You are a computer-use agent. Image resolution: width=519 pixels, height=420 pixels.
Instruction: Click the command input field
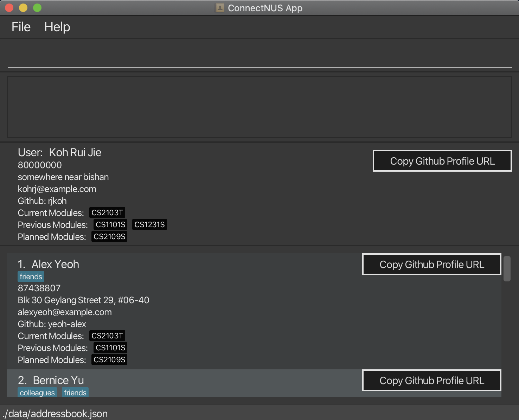[x=259, y=56]
